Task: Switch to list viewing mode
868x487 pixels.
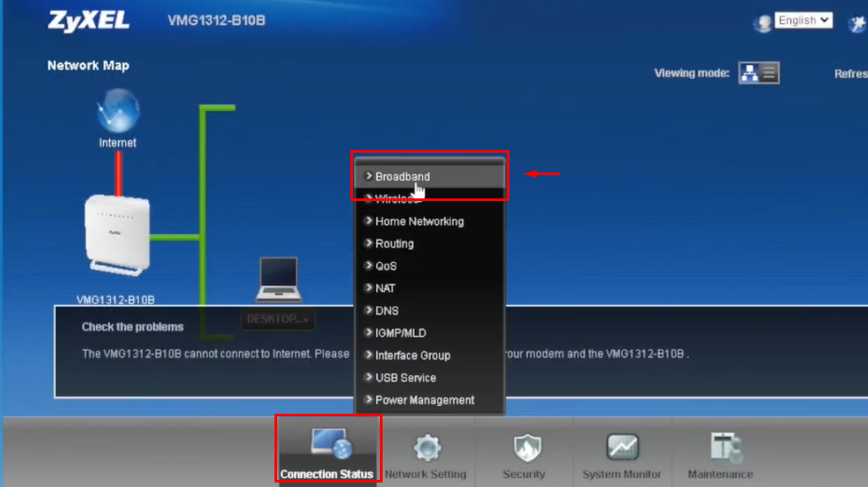Action: [769, 73]
